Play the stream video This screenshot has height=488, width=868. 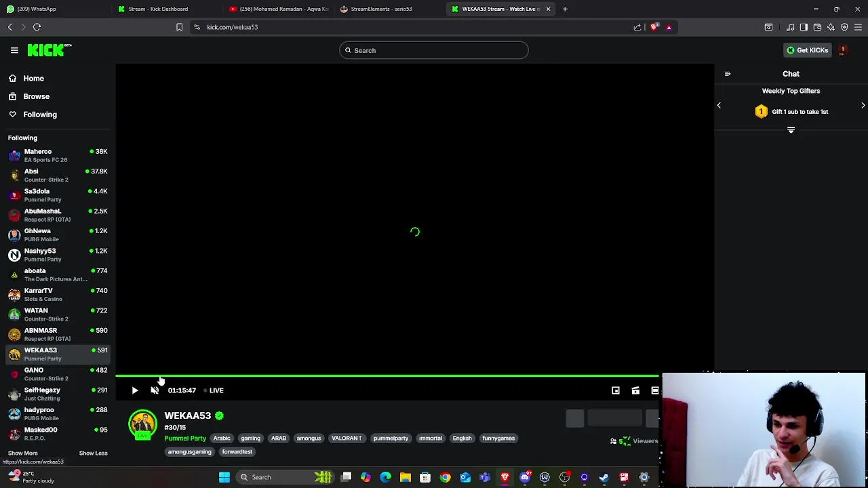pos(134,390)
